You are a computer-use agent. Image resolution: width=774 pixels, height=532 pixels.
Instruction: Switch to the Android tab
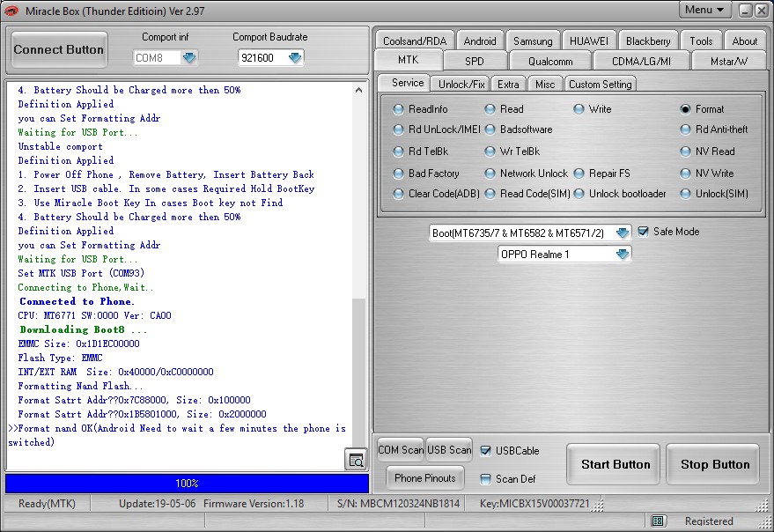[480, 41]
